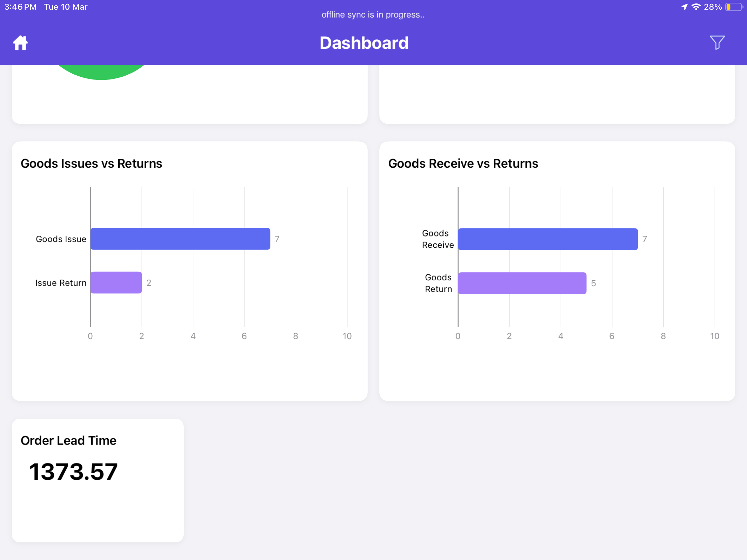Select the purple Issue Return bar
Image resolution: width=747 pixels, height=560 pixels.
click(116, 283)
